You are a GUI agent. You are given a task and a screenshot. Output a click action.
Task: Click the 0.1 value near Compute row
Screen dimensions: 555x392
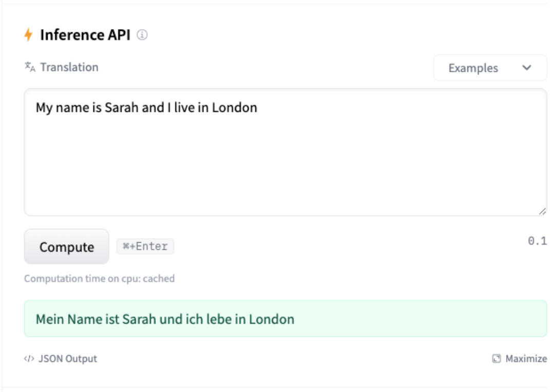click(x=537, y=241)
